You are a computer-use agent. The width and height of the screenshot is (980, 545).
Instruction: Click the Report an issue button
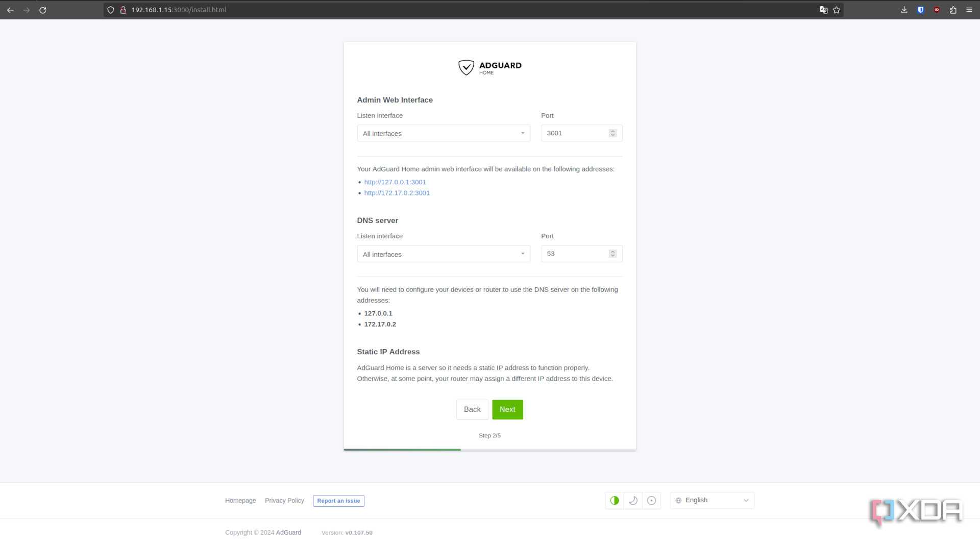click(338, 501)
